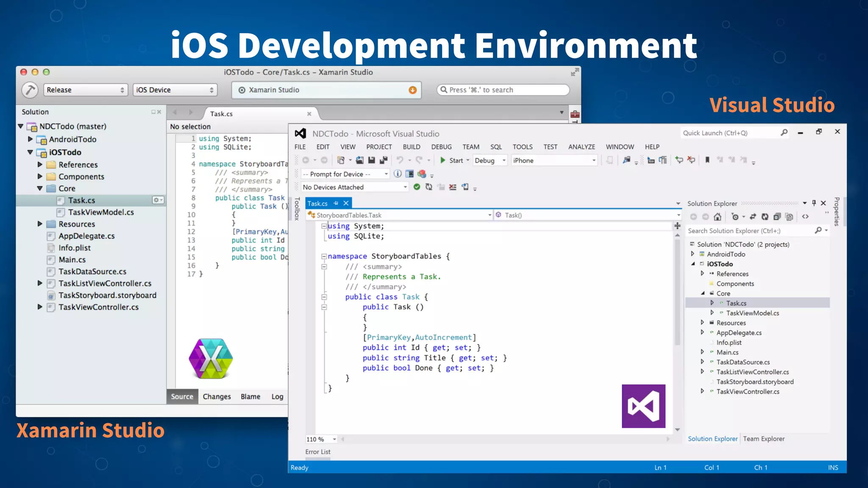Click the Xamarin Studio search field
868x488 pixels.
click(503, 90)
